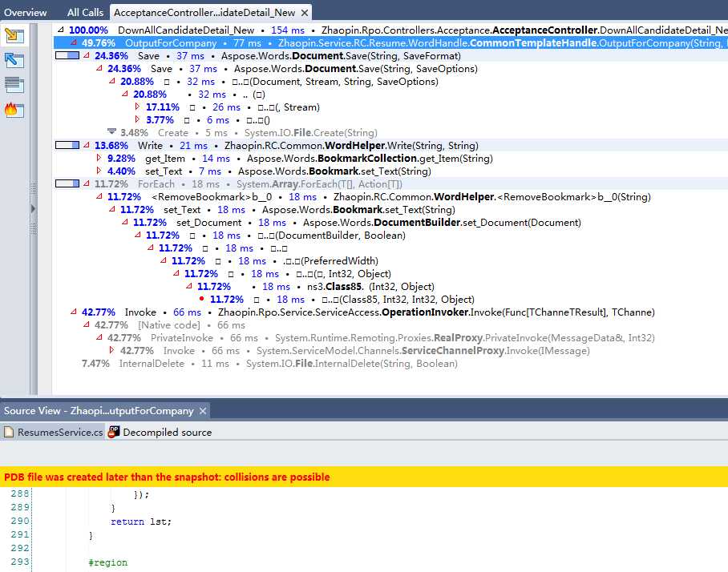The image size is (728, 572).
Task: Close the AcceptanceController call tree tab
Action: [x=305, y=13]
